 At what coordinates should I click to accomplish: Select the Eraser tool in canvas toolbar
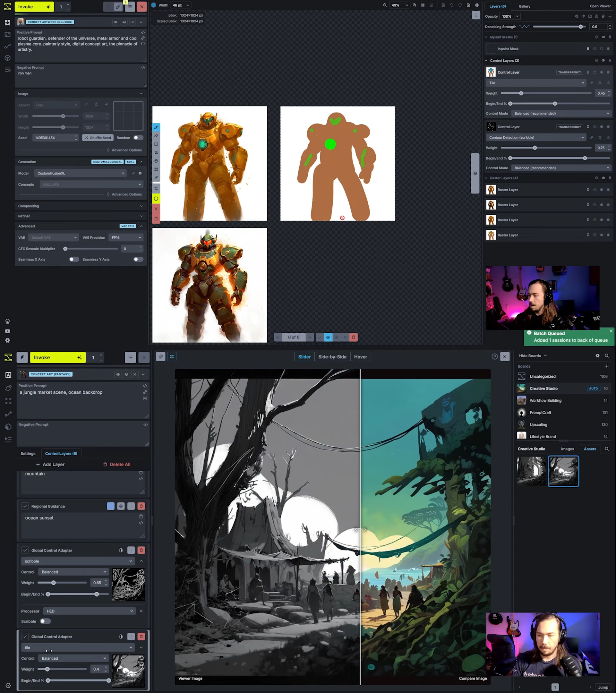click(x=156, y=136)
